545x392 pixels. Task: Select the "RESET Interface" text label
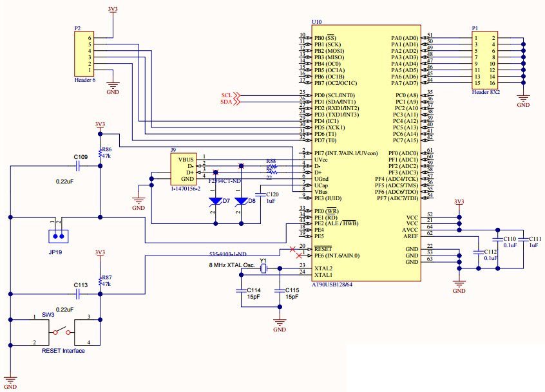pos(63,351)
